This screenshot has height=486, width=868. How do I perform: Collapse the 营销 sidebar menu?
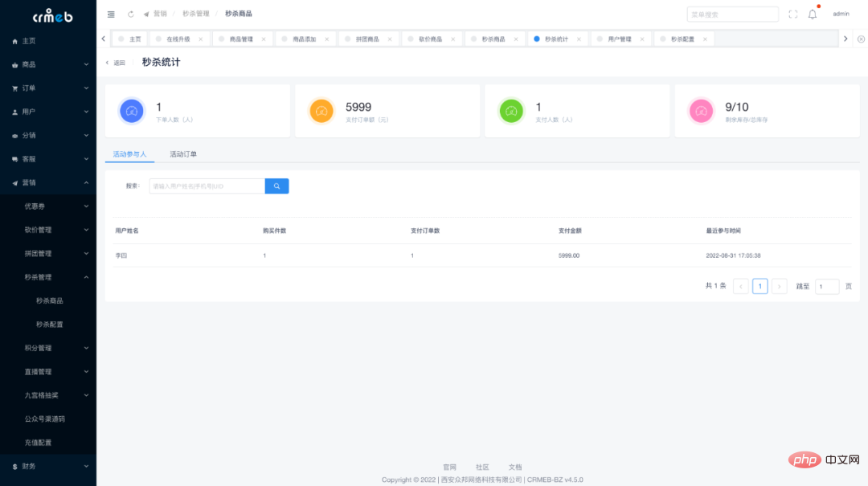coord(48,182)
